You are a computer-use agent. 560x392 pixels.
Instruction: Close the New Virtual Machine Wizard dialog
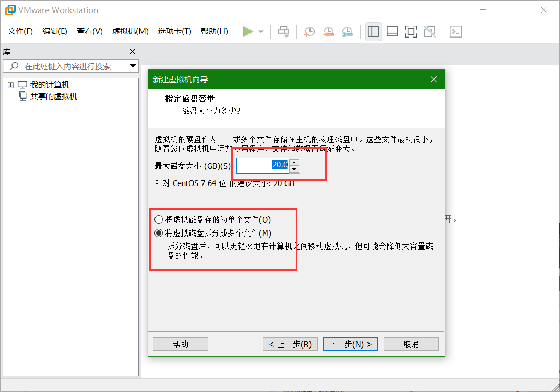(434, 79)
